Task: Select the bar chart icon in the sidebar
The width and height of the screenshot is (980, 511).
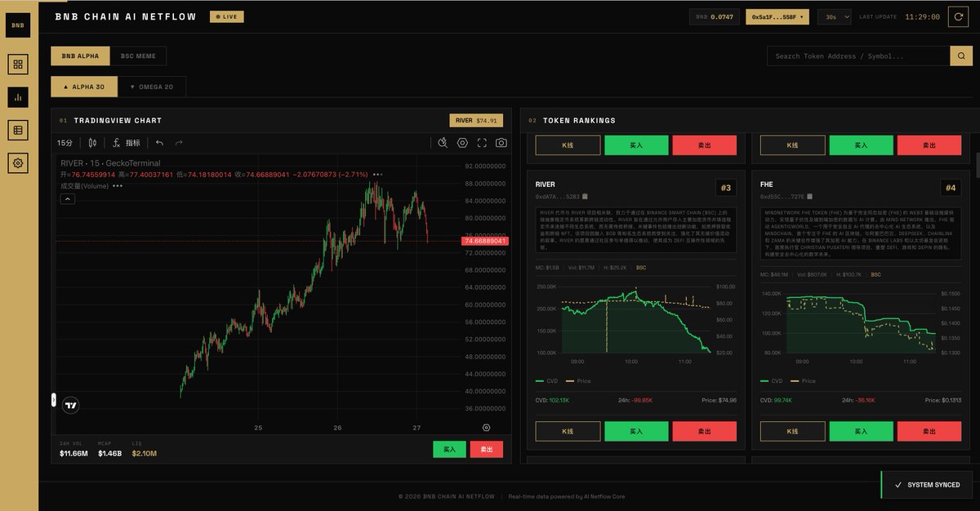Action: point(18,97)
